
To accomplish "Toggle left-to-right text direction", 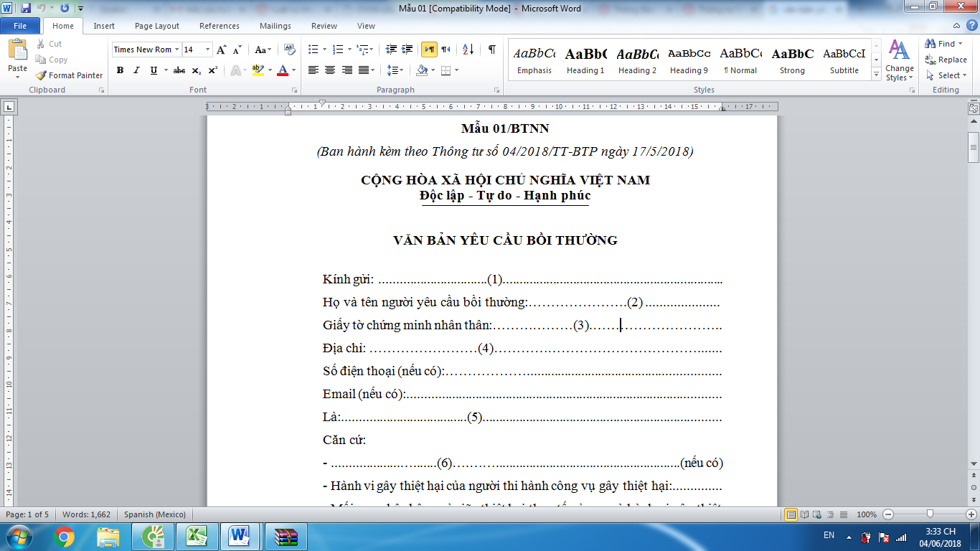I will pos(429,50).
